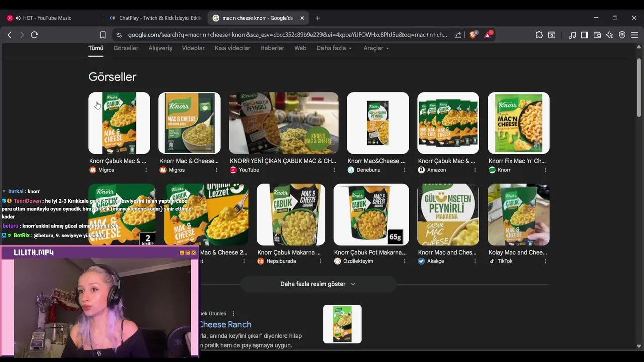Open three-dot menu beside Ürünleri heading
Image resolution: width=644 pixels, height=362 pixels.
point(233,313)
